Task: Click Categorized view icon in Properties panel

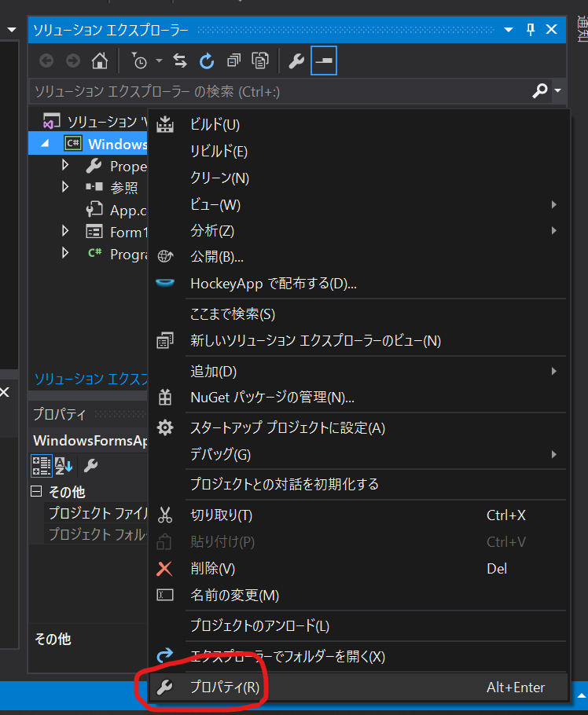Action: click(x=42, y=466)
